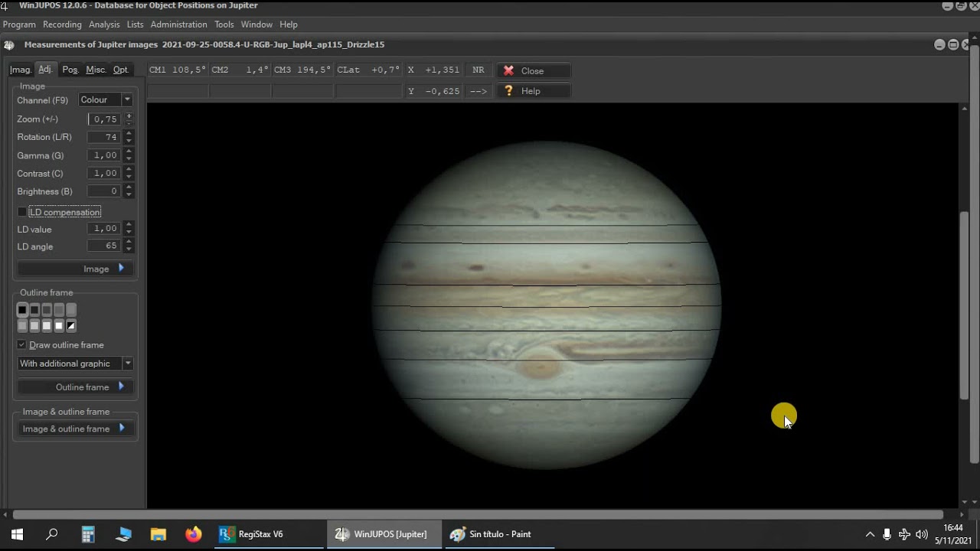Open the Administration menu
Screen dimensions: 980x551
click(178, 24)
